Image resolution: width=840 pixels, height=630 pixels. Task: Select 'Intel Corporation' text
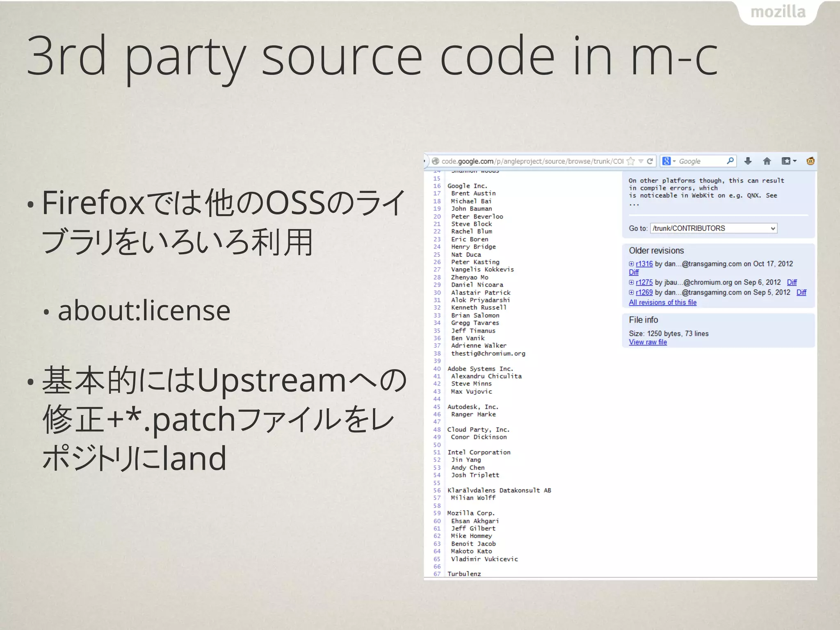[479, 452]
